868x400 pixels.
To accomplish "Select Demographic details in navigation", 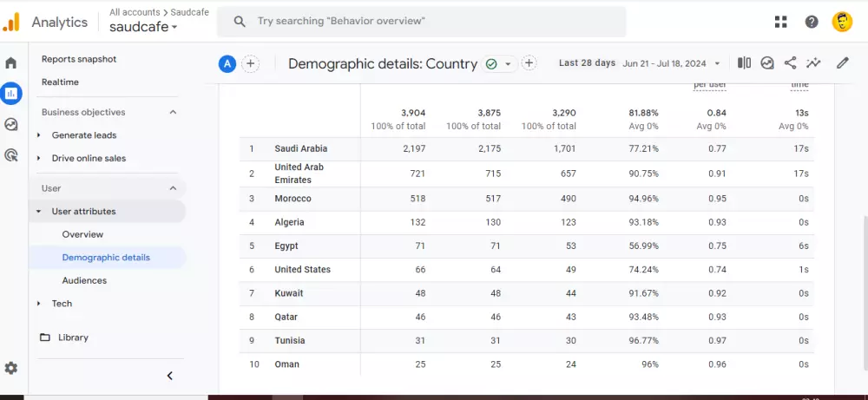I will (106, 258).
